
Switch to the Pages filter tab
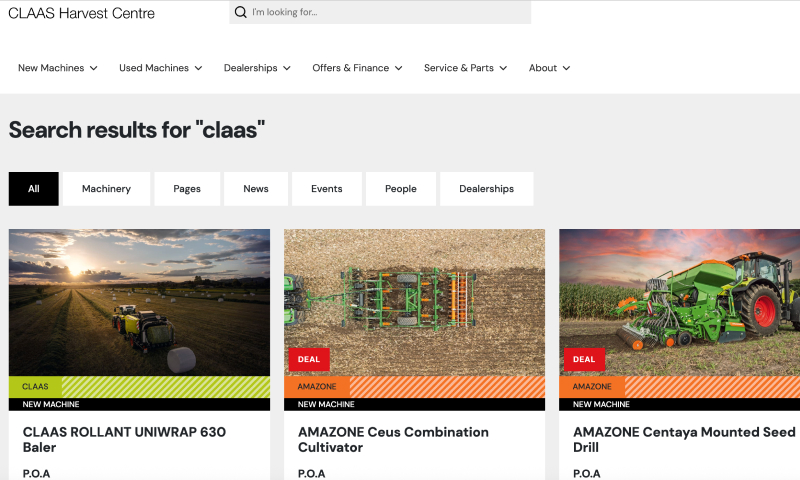[x=187, y=189]
